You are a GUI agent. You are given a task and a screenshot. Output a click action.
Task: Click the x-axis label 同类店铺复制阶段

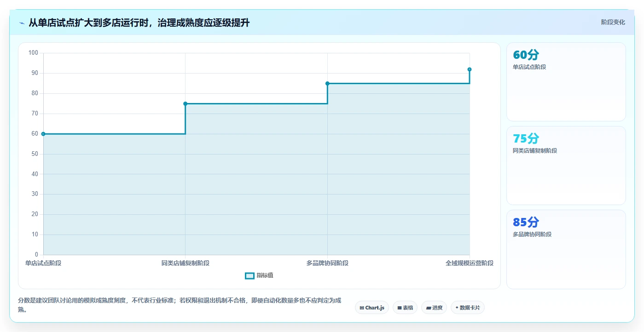[x=186, y=263]
